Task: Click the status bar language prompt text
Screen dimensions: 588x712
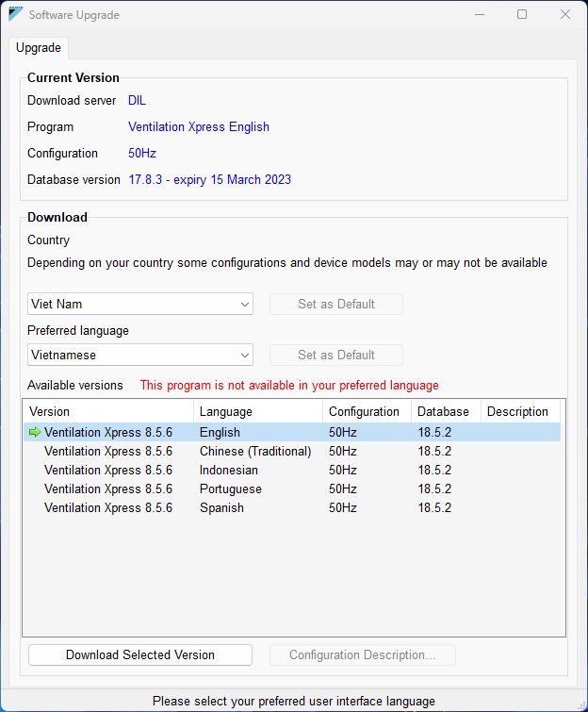Action: coord(294,701)
